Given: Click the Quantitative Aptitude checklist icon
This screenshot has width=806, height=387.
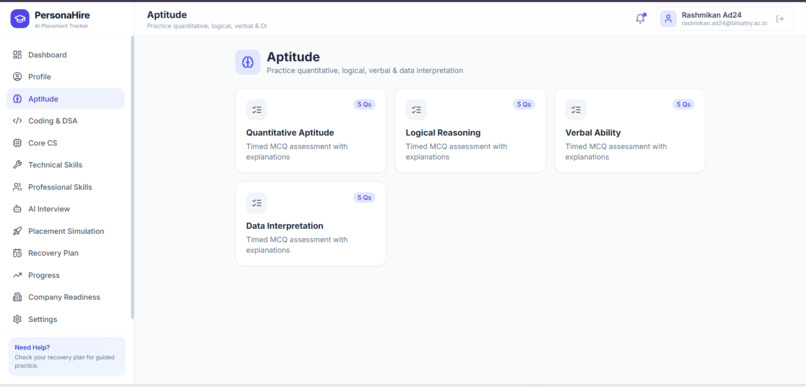Looking at the screenshot, I should tap(257, 109).
